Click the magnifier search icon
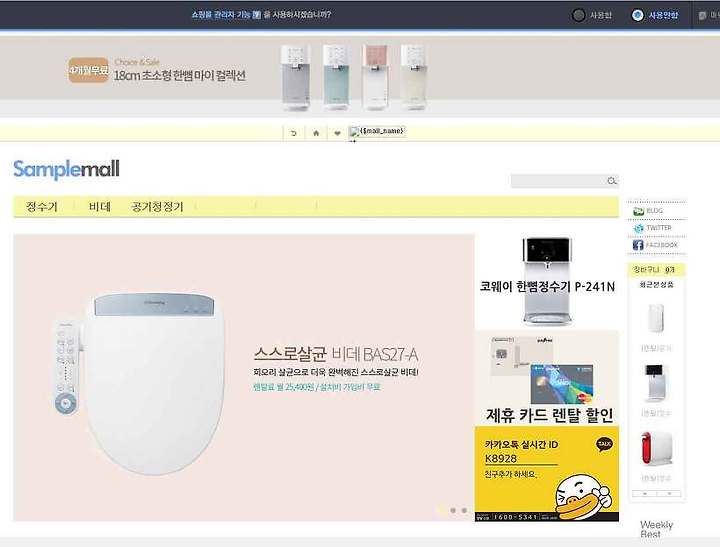The image size is (720, 547). click(x=612, y=181)
